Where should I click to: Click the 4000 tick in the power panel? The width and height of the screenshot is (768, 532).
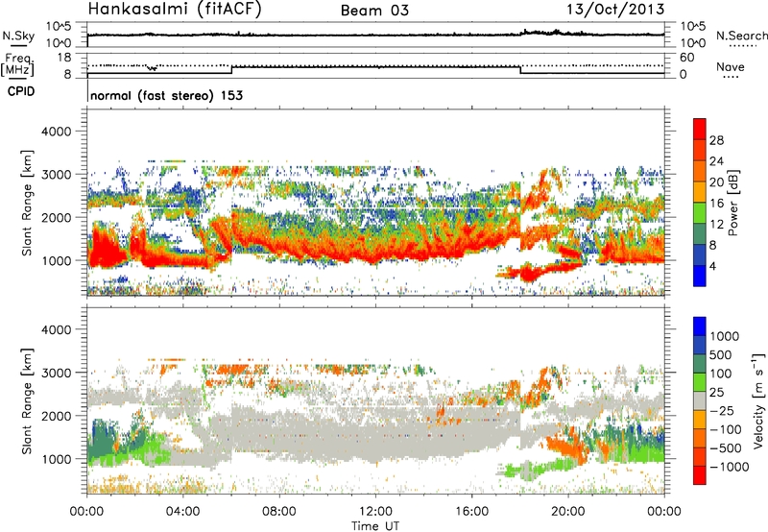pos(56,132)
